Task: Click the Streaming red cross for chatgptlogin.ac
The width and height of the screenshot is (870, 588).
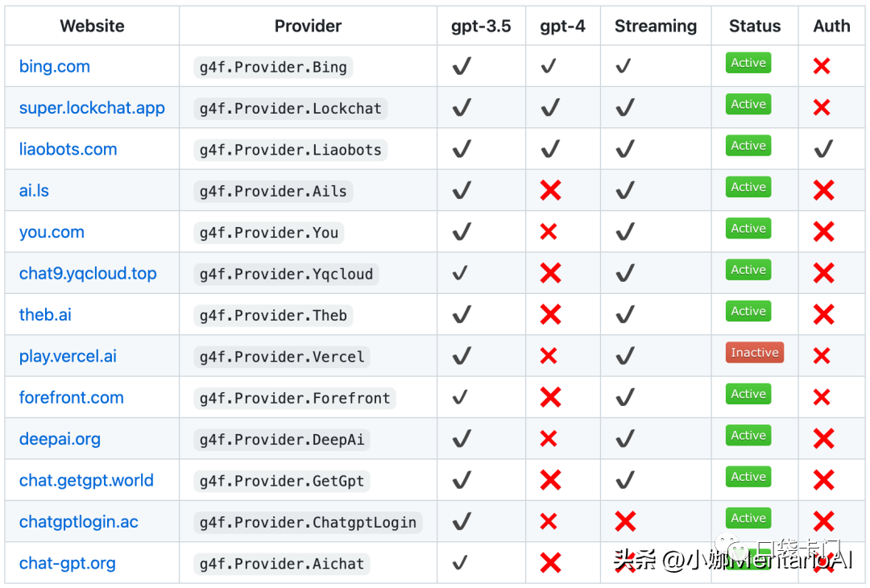Action: point(625,521)
